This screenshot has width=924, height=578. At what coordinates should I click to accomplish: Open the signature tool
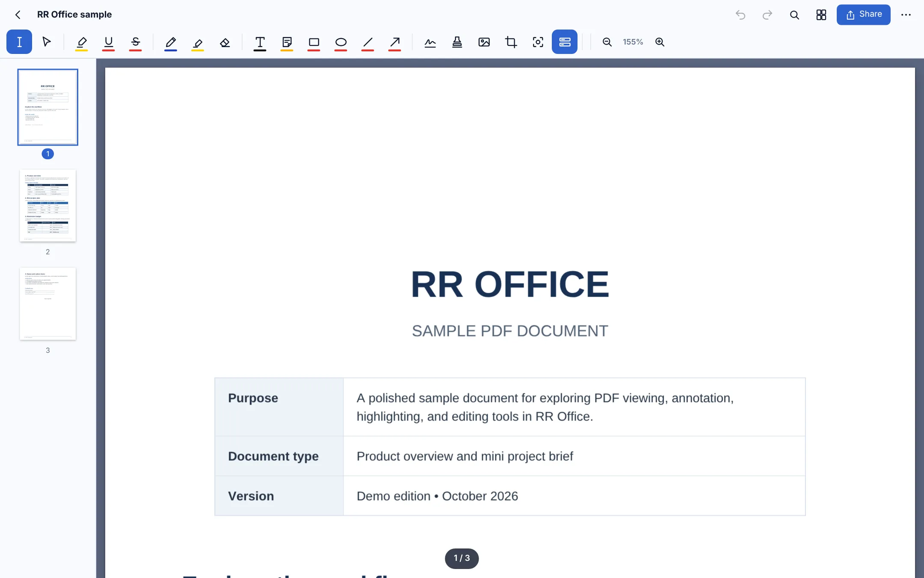pyautogui.click(x=430, y=42)
